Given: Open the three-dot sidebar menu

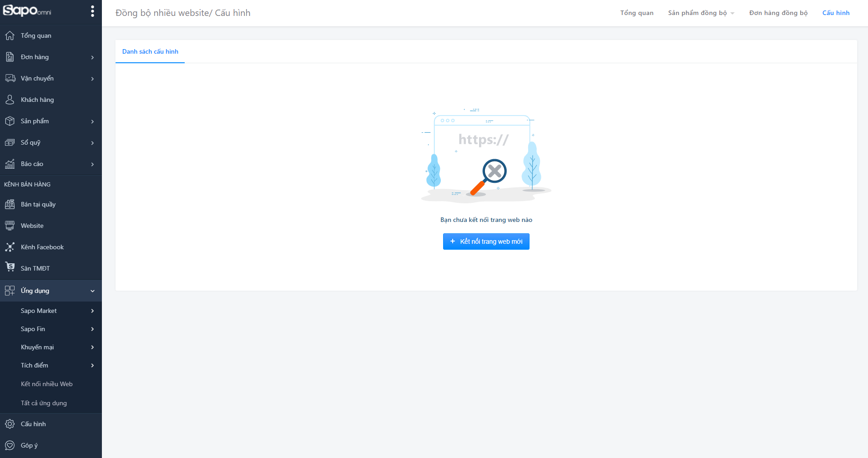Looking at the screenshot, I should coord(92,11).
